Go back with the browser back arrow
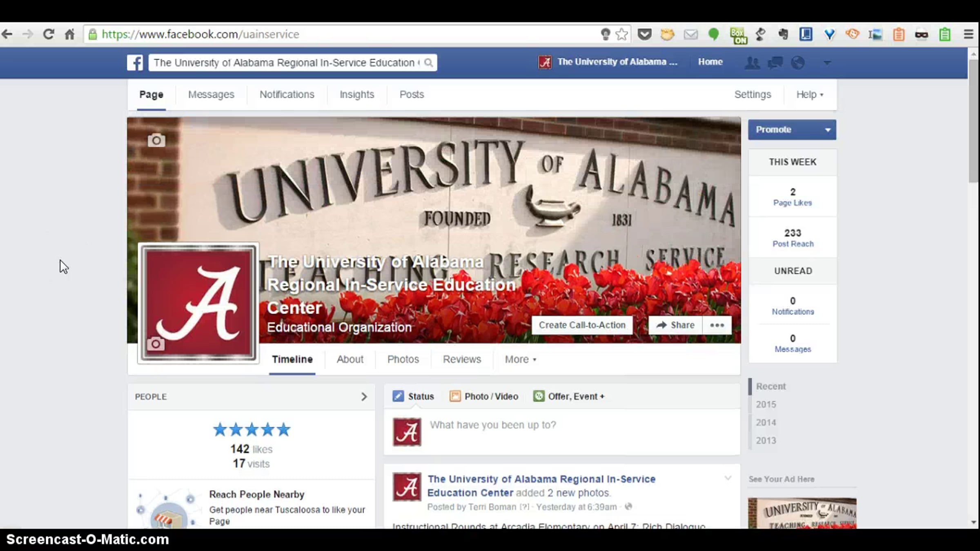980x551 pixels. pos(7,34)
